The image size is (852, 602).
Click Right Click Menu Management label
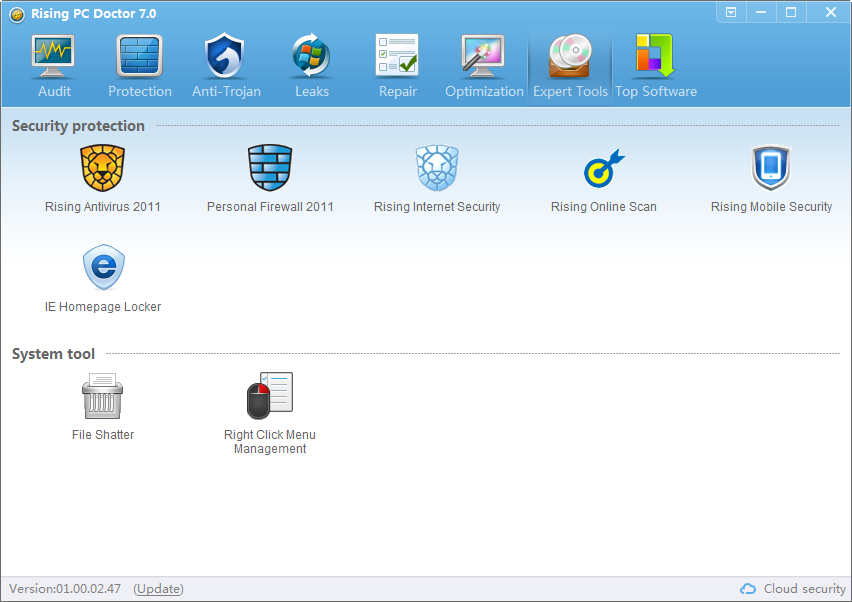point(270,442)
